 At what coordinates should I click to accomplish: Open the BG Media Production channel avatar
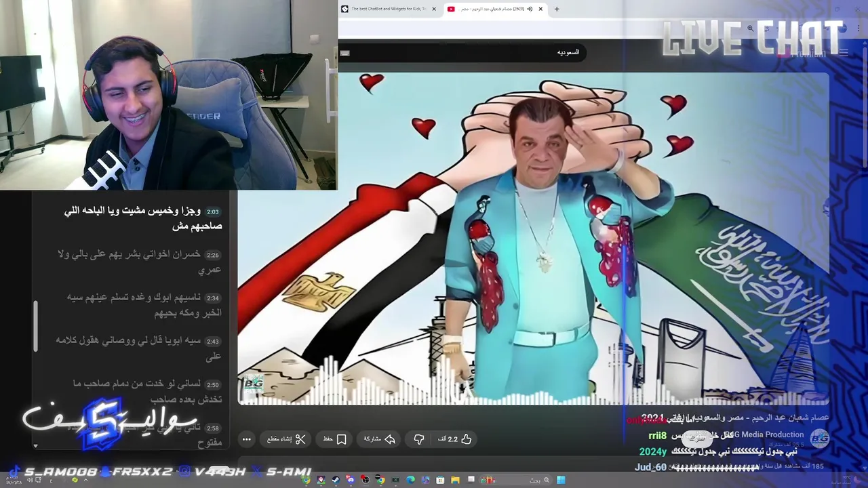coord(820,438)
